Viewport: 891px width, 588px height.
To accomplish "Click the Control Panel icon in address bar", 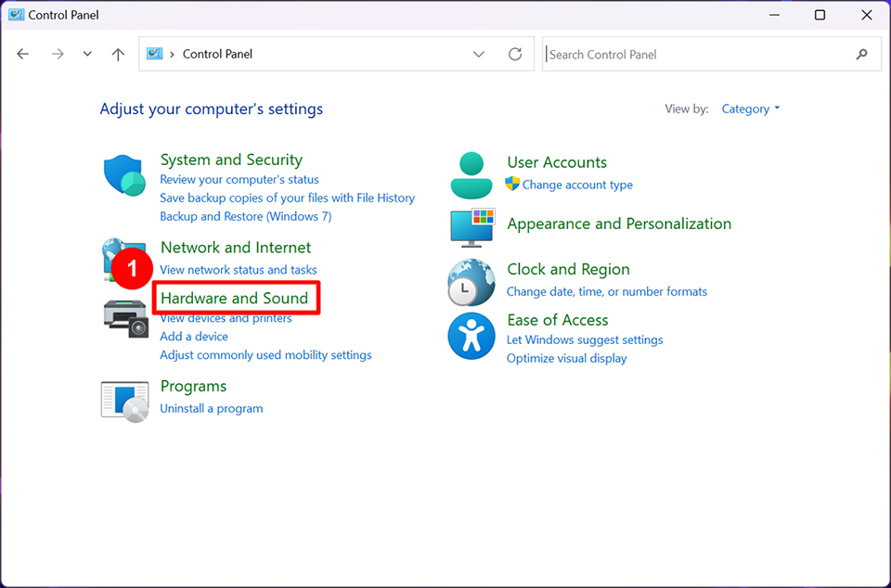I will coord(155,54).
